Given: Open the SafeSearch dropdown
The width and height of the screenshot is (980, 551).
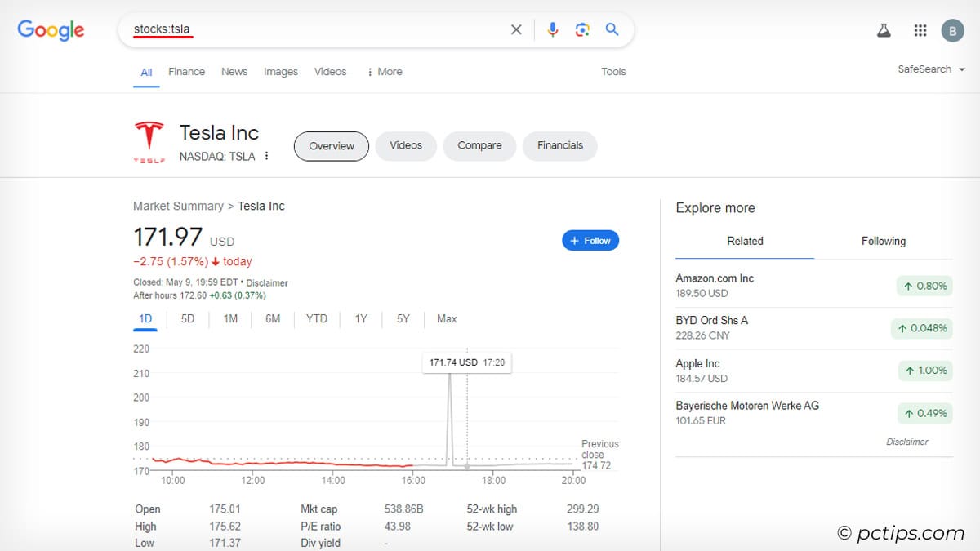Looking at the screenshot, I should tap(930, 69).
